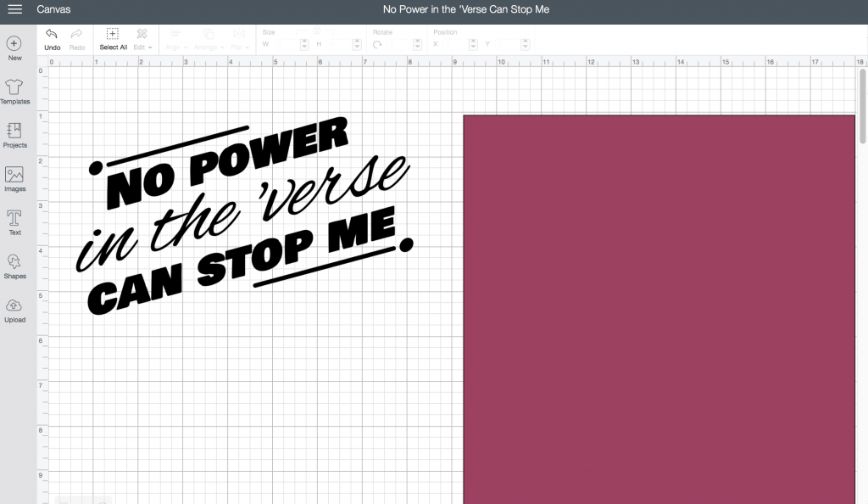Create a New project

[14, 48]
